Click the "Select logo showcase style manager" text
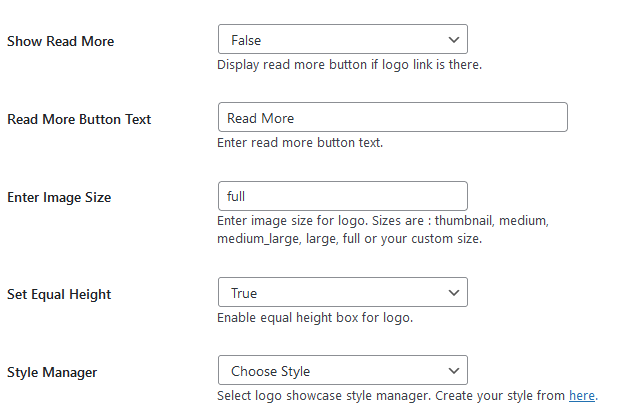This screenshot has height=414, width=624. pos(390,396)
